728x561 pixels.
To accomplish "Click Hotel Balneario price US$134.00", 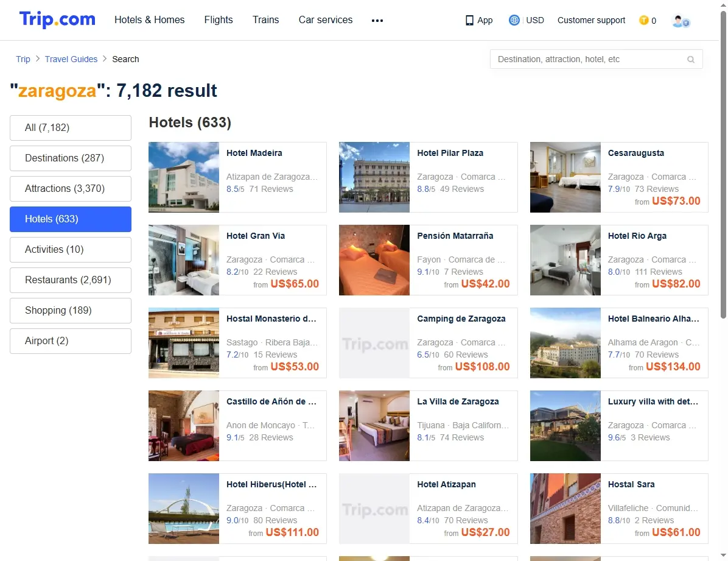I will point(673,366).
